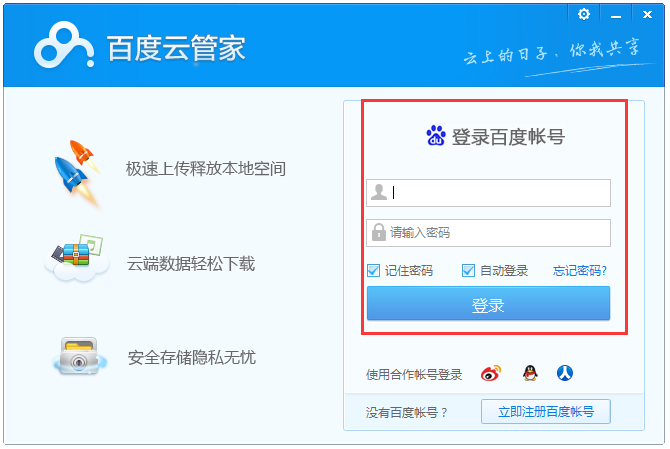Click the 极速上传释放本地空间 text
The width and height of the screenshot is (670, 449).
[206, 169]
